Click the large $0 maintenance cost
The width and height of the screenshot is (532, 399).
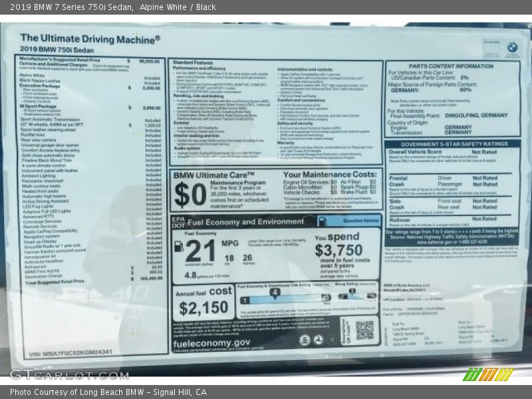(x=190, y=194)
